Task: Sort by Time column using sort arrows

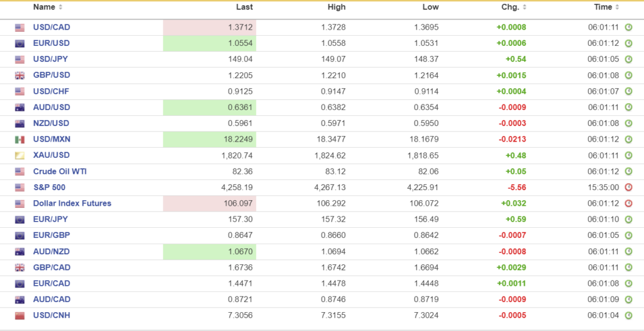Action: [618, 8]
